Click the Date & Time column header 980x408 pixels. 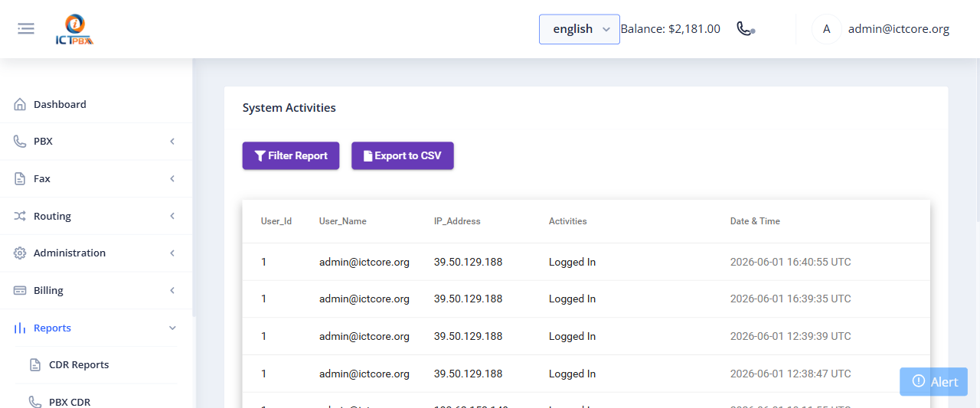point(755,221)
